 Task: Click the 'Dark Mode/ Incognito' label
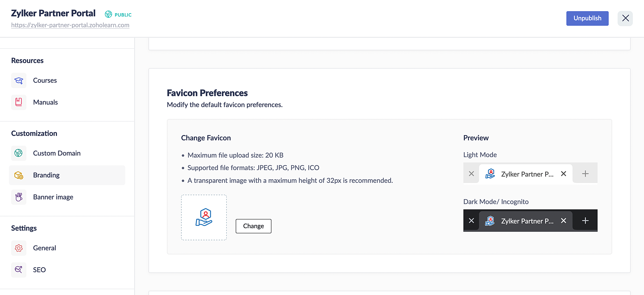point(496,202)
